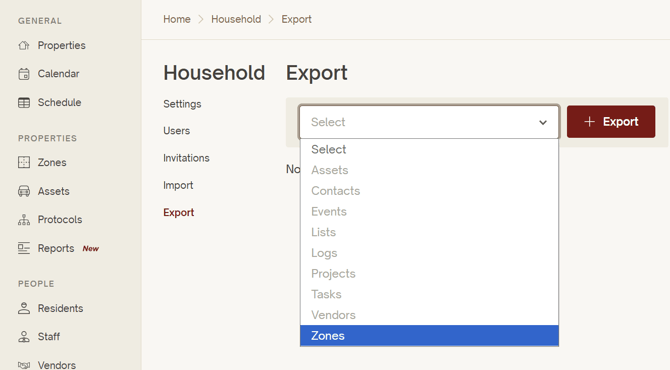The width and height of the screenshot is (670, 370).
Task: Click the Staff person icon
Action: tap(24, 337)
